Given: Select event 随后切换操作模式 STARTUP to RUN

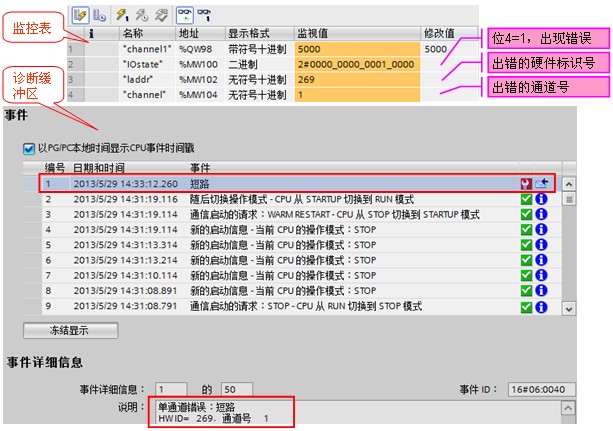Looking at the screenshot, I should 301,199.
